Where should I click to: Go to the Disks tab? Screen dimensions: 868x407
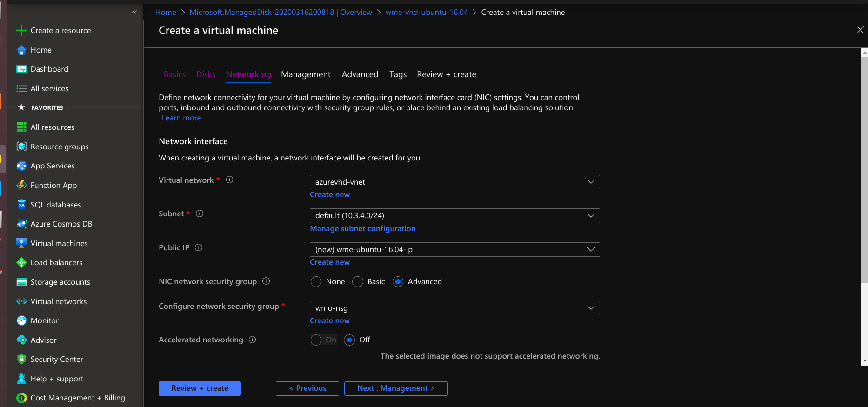click(206, 74)
